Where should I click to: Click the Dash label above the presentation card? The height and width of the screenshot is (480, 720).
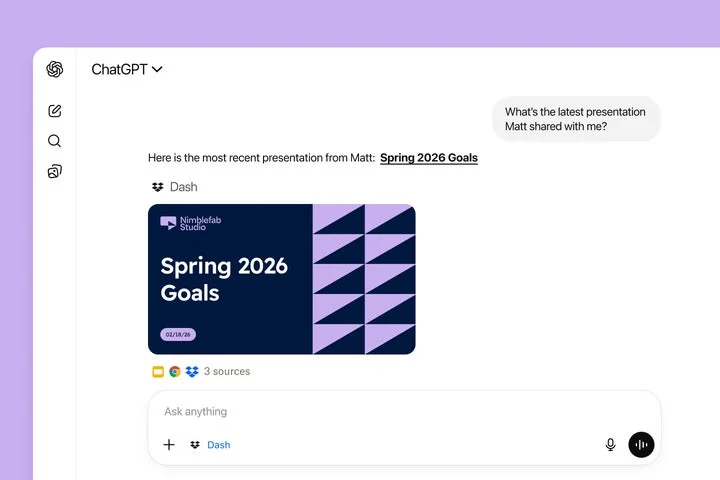(184, 187)
